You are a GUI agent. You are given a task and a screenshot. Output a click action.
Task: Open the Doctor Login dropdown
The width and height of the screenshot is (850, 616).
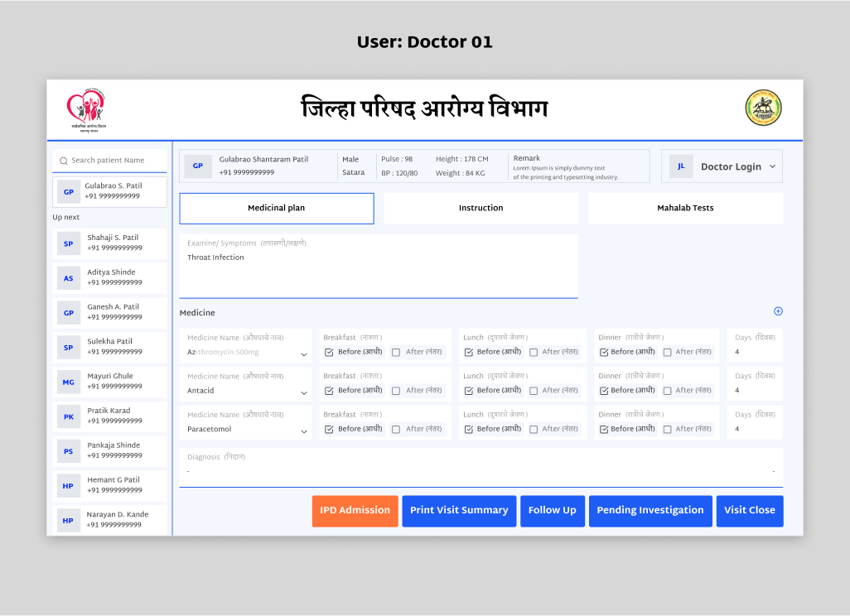tap(772, 166)
